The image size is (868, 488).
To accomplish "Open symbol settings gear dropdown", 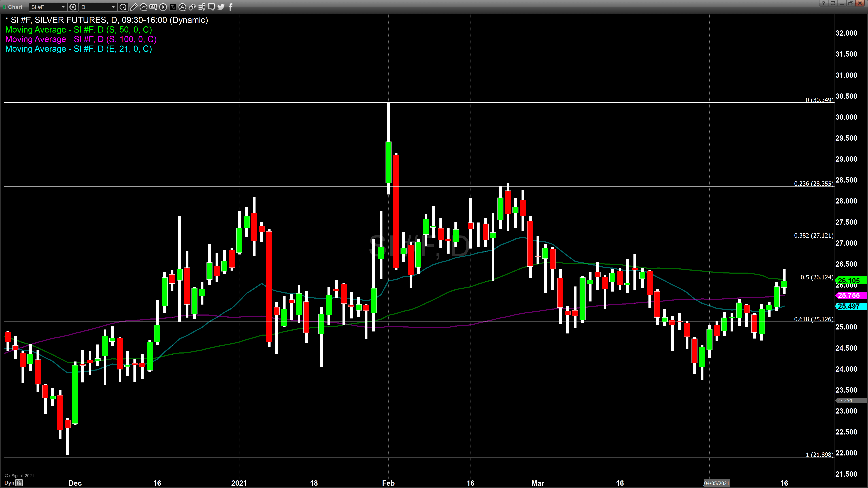I will (x=73, y=7).
